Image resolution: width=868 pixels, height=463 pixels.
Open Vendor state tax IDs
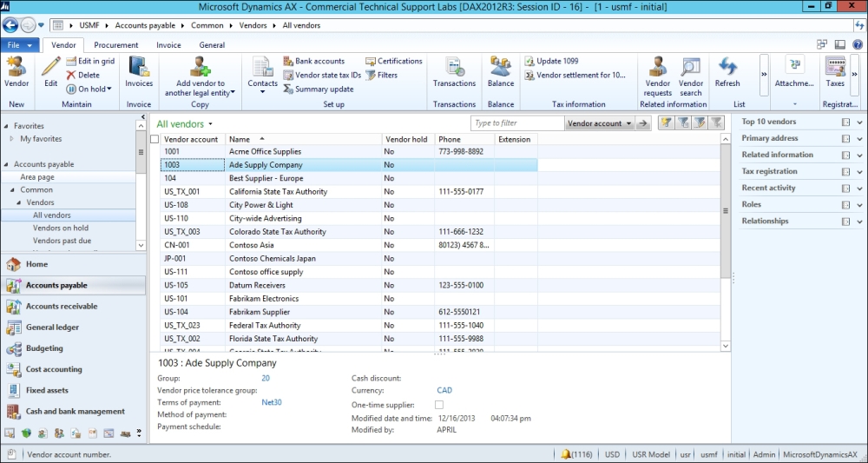[x=322, y=75]
